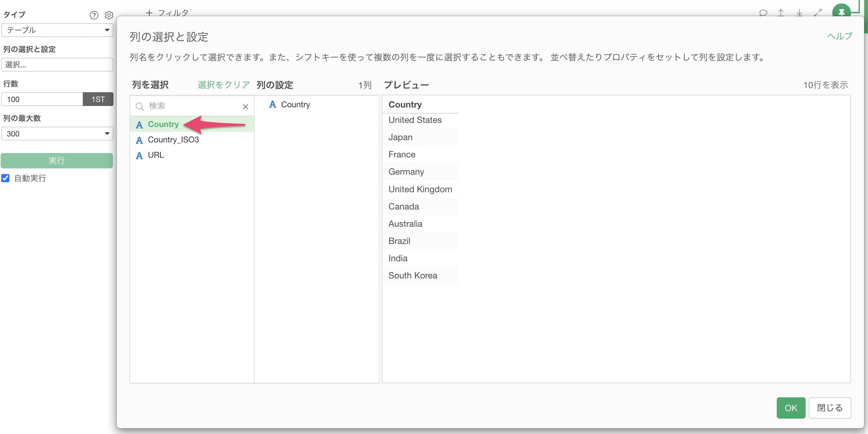The image size is (868, 434).
Task: Select Country_ISO3 in the column list
Action: tap(192, 140)
